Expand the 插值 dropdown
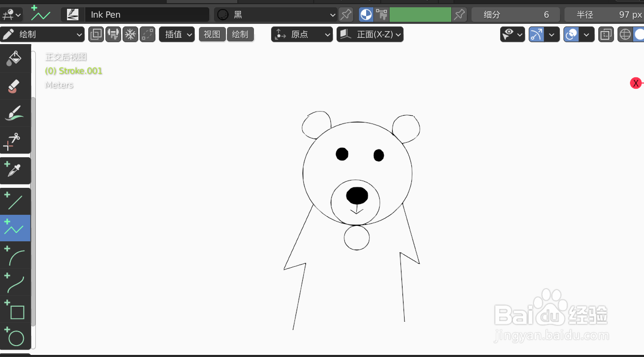 click(x=177, y=35)
